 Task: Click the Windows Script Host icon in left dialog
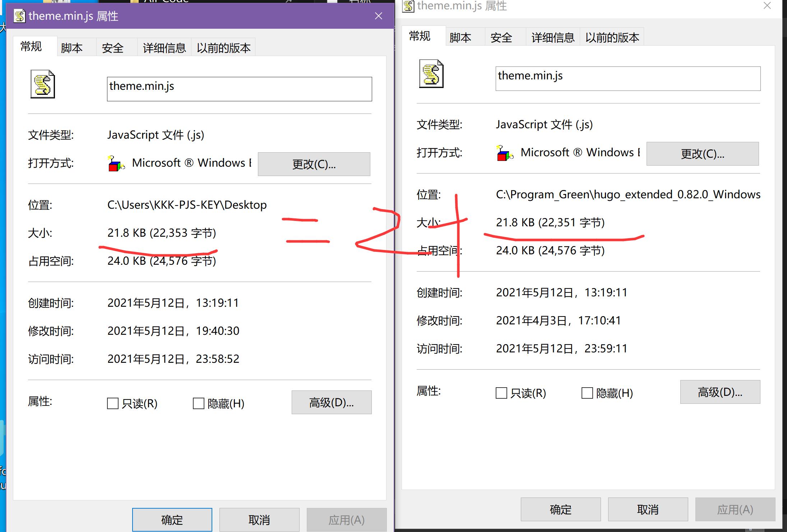click(x=116, y=163)
